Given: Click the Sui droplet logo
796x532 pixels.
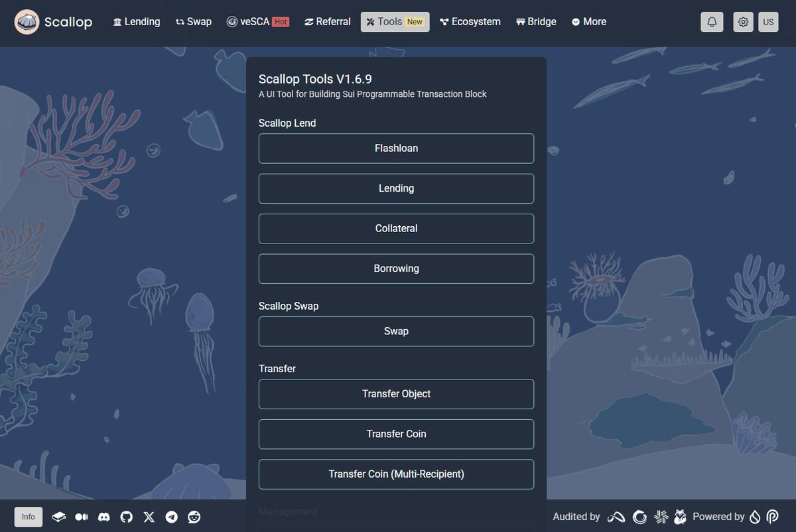Looking at the screenshot, I should (756, 517).
